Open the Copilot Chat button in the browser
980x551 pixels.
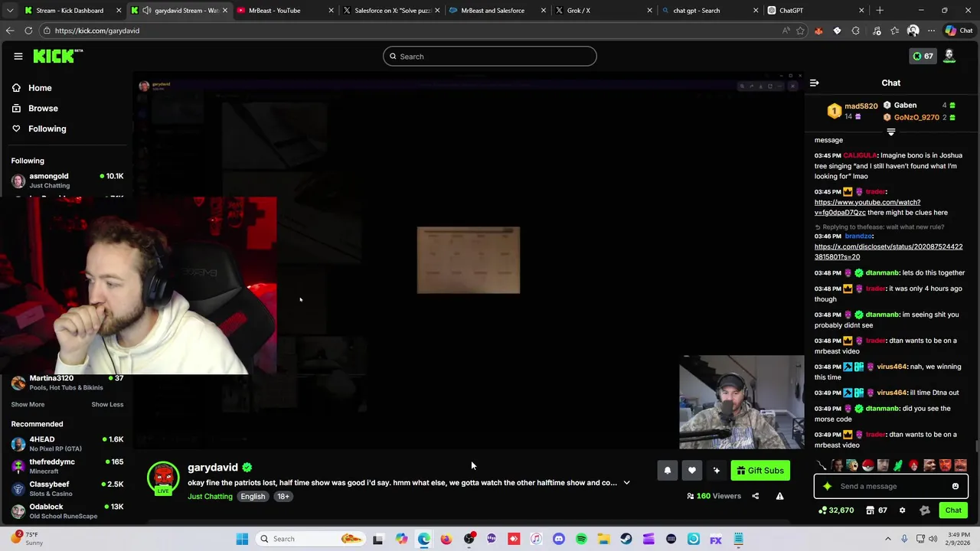point(959,31)
